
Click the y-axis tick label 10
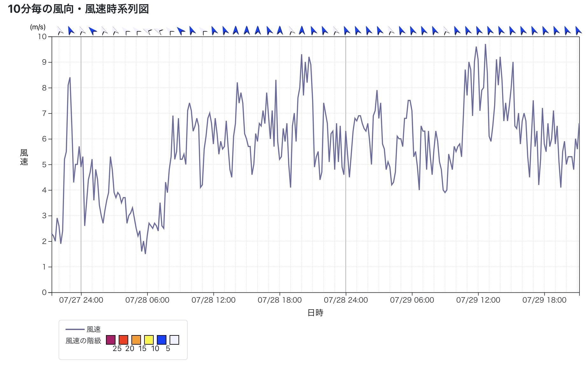click(x=42, y=37)
